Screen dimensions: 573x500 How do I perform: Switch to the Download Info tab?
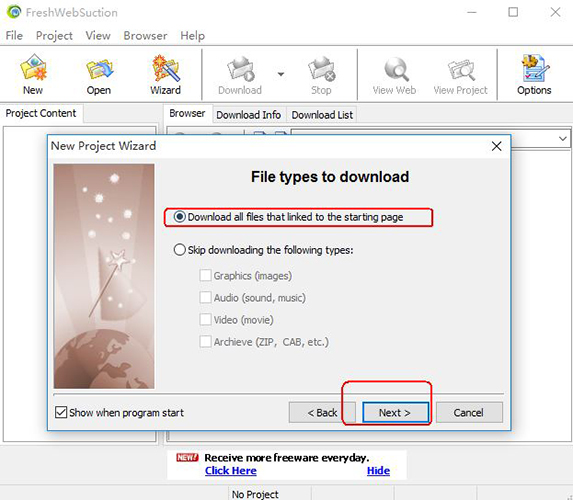[x=248, y=115]
